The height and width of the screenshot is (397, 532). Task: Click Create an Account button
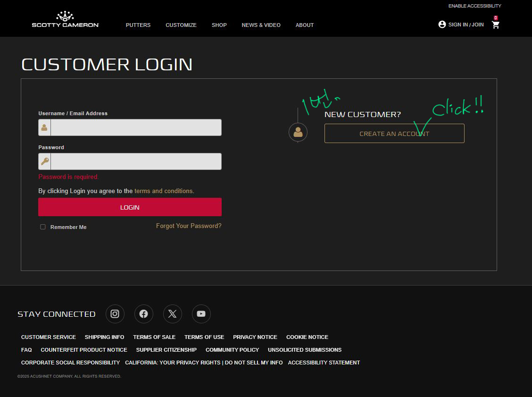[x=394, y=134]
